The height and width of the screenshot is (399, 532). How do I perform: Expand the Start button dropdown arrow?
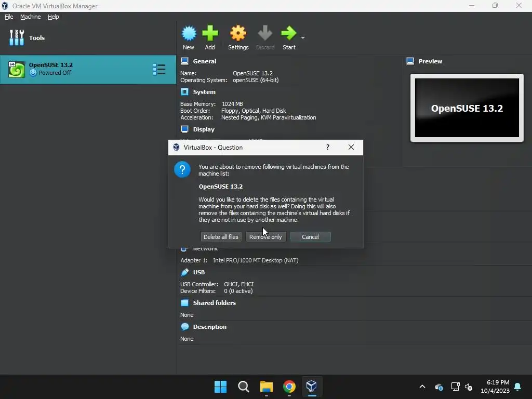pos(303,37)
